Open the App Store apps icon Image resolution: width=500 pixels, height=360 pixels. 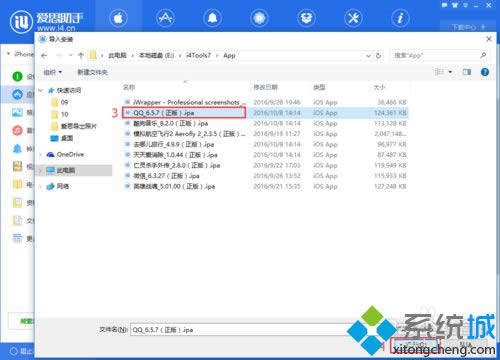(x=165, y=18)
